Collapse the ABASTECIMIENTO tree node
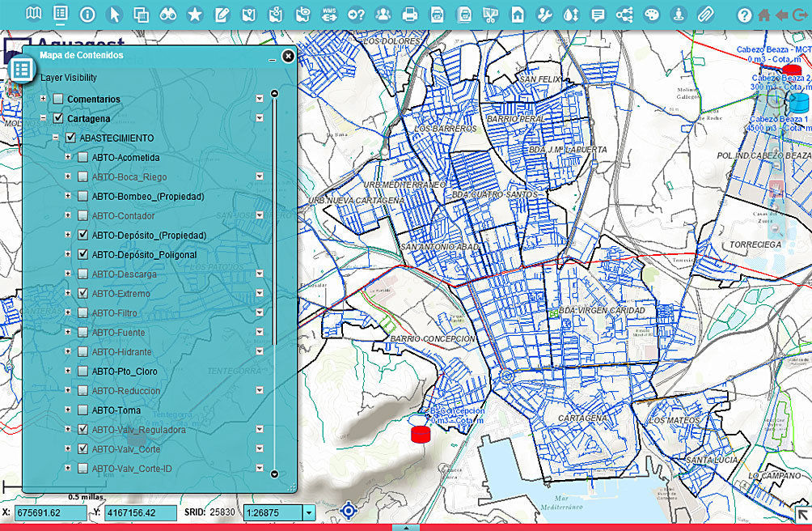The width and height of the screenshot is (812, 531). pyautogui.click(x=56, y=138)
